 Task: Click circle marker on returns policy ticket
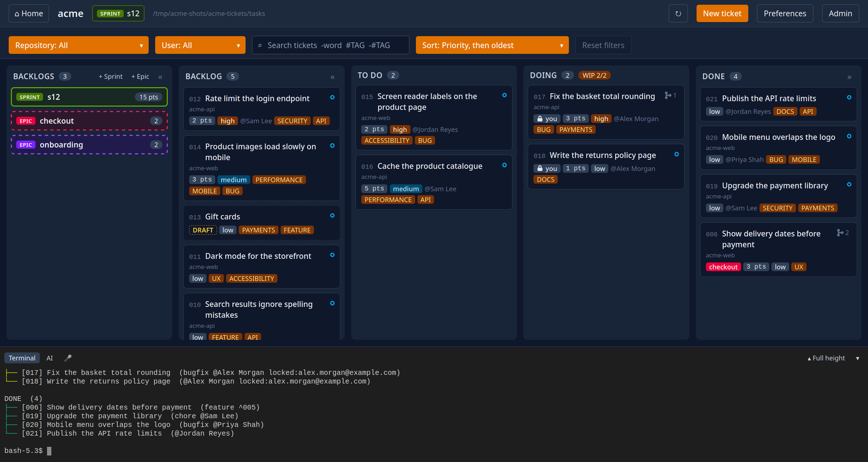point(676,155)
